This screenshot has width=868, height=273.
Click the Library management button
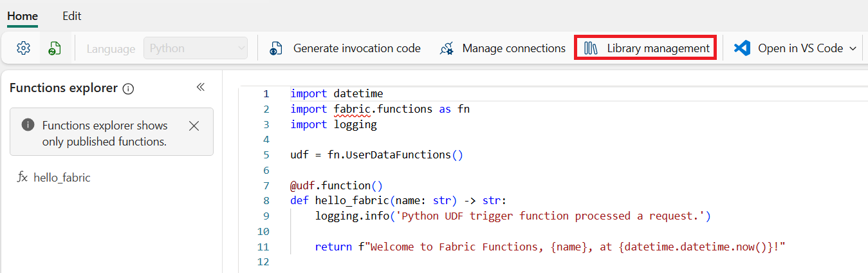(x=646, y=48)
